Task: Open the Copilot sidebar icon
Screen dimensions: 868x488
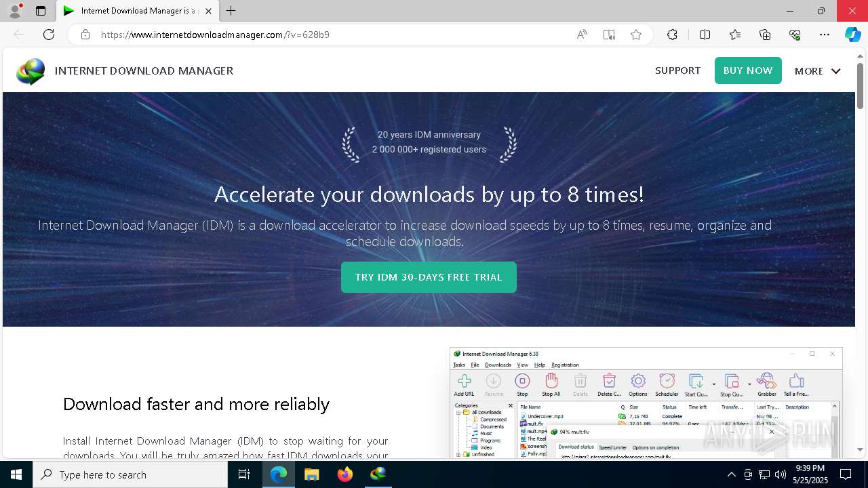Action: (852, 35)
